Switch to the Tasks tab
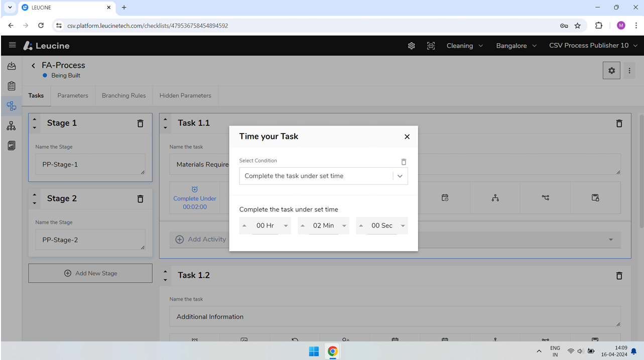Screen dimensions: 644x360 (x=36, y=95)
